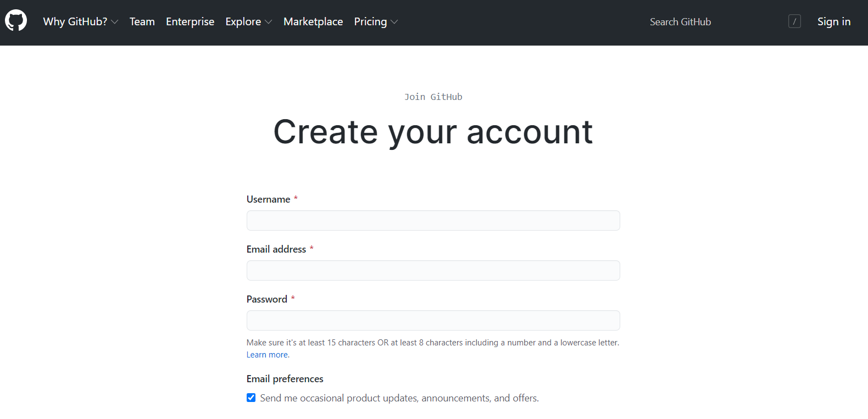This screenshot has height=419, width=868.
Task: Click the 'Send me occasional product updates' label
Action: 399,398
